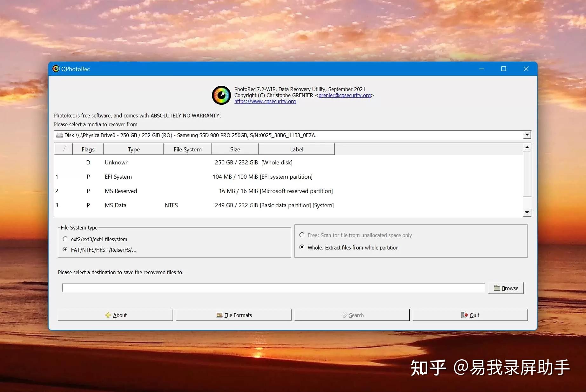Maximize the QPhotoRec window
The image size is (586, 392).
tap(503, 69)
